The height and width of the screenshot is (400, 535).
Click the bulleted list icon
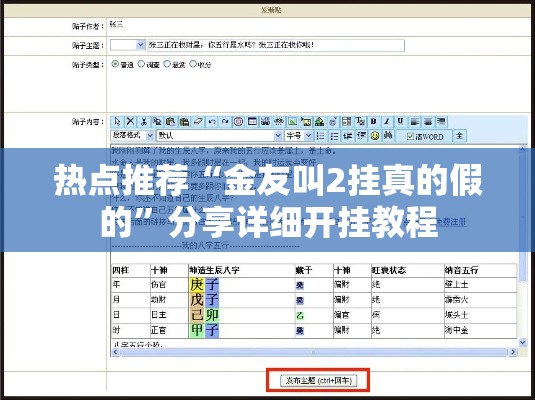[334, 136]
